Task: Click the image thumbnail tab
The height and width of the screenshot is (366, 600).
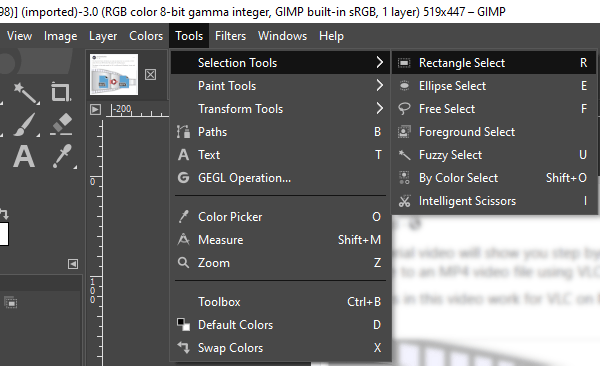Action: [x=114, y=74]
